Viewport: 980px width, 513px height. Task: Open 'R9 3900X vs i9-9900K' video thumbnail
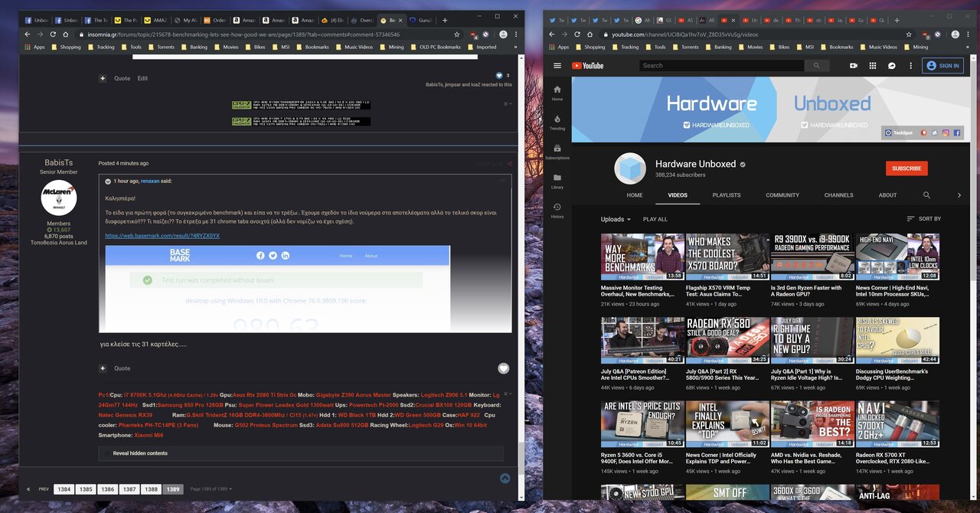tap(812, 256)
